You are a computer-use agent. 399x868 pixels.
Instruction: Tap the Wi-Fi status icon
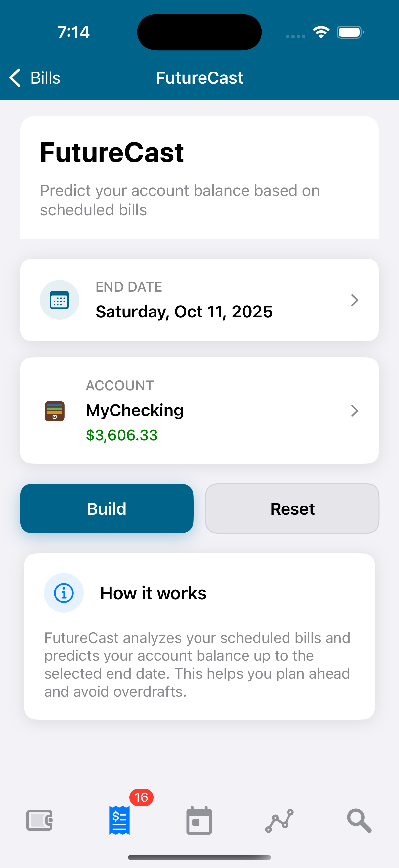point(321,32)
